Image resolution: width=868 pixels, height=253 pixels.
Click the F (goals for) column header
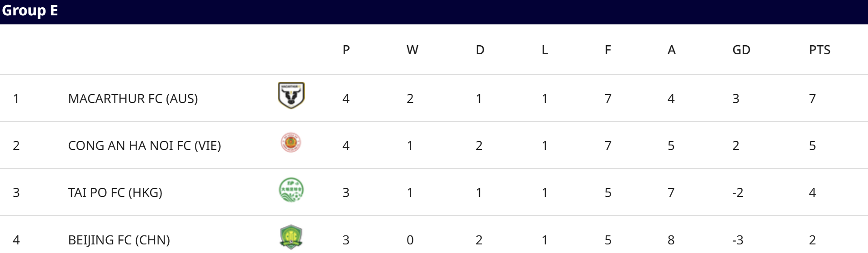click(x=608, y=50)
